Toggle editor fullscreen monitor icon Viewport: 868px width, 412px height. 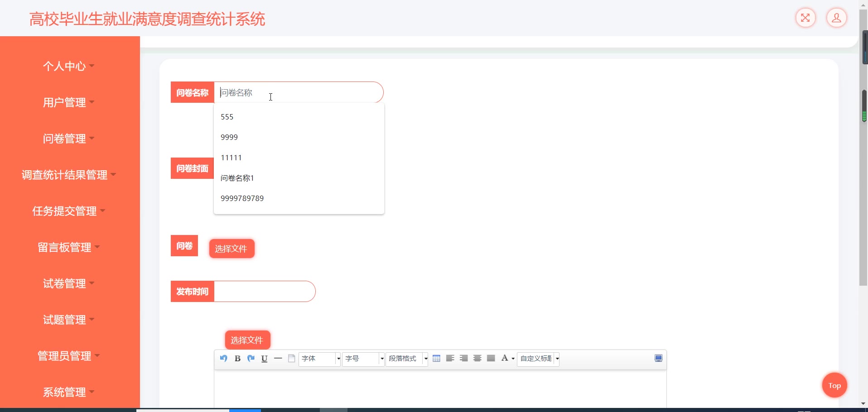pos(659,359)
